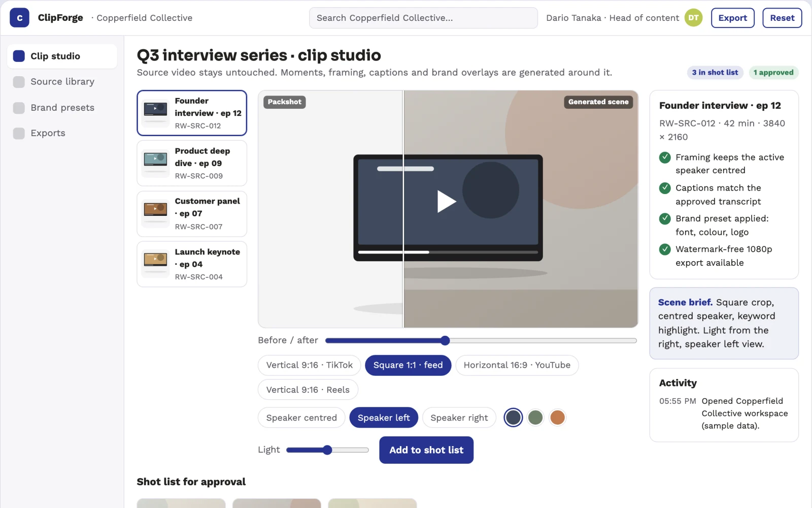The image size is (812, 508).
Task: Choose Vertical 9:16 Reels format
Action: click(x=308, y=390)
